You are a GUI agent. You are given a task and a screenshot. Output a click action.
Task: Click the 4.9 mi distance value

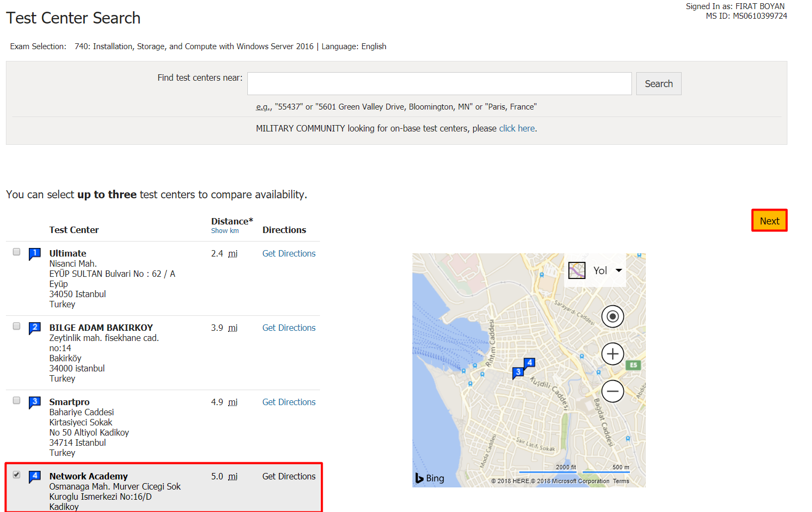224,402
